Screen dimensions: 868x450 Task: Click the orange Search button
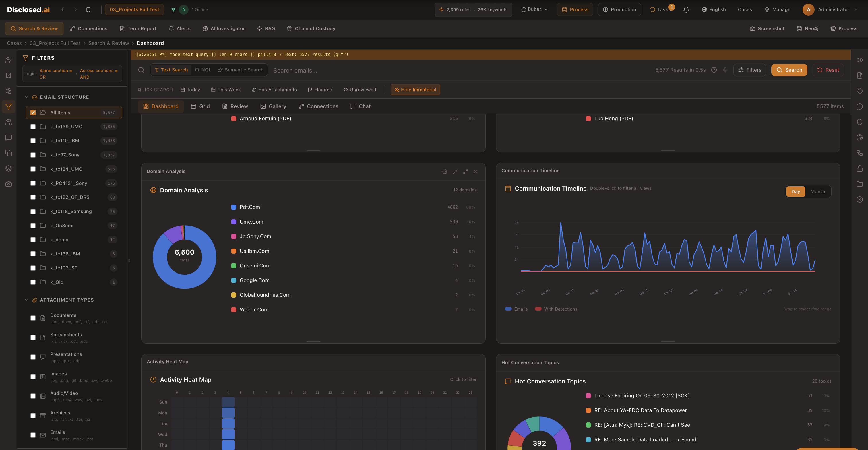click(x=789, y=70)
